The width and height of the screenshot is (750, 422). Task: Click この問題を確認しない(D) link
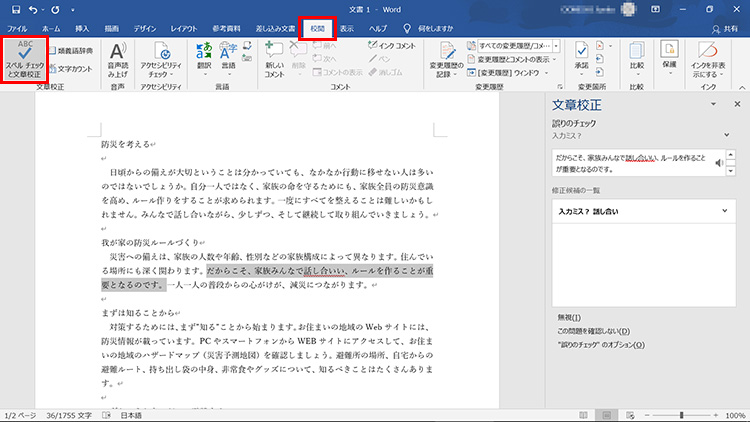(x=594, y=330)
